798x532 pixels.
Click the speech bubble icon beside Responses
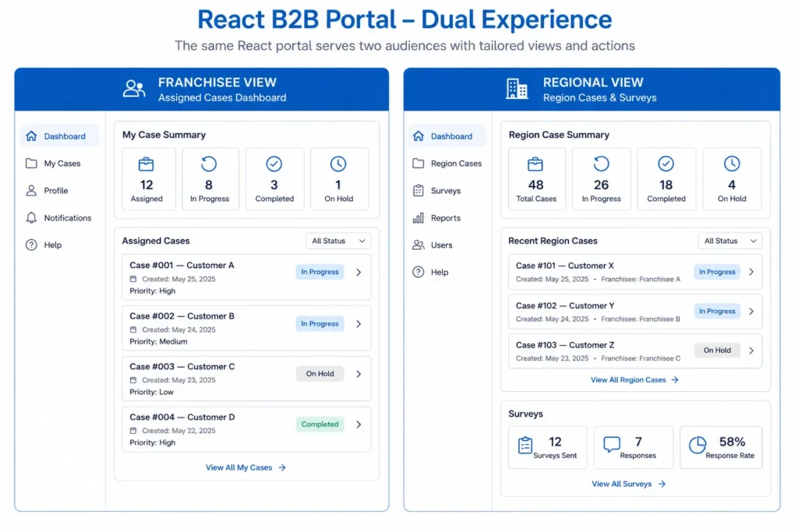(612, 445)
